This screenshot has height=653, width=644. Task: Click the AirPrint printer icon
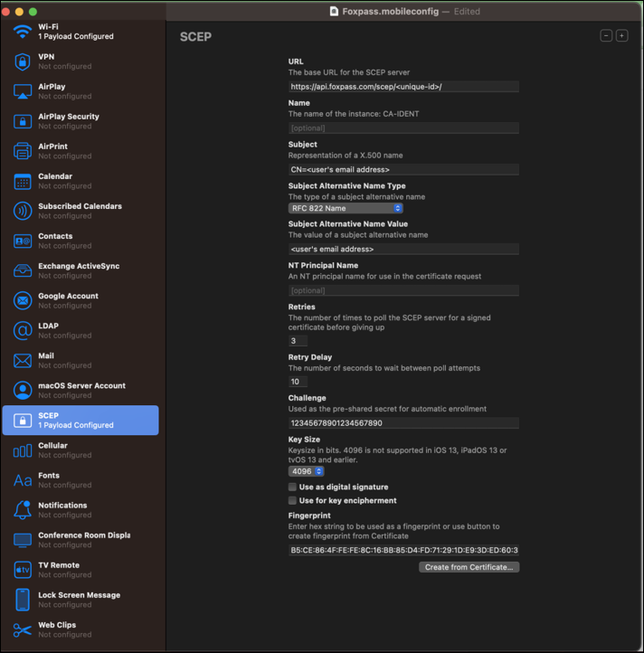23,151
